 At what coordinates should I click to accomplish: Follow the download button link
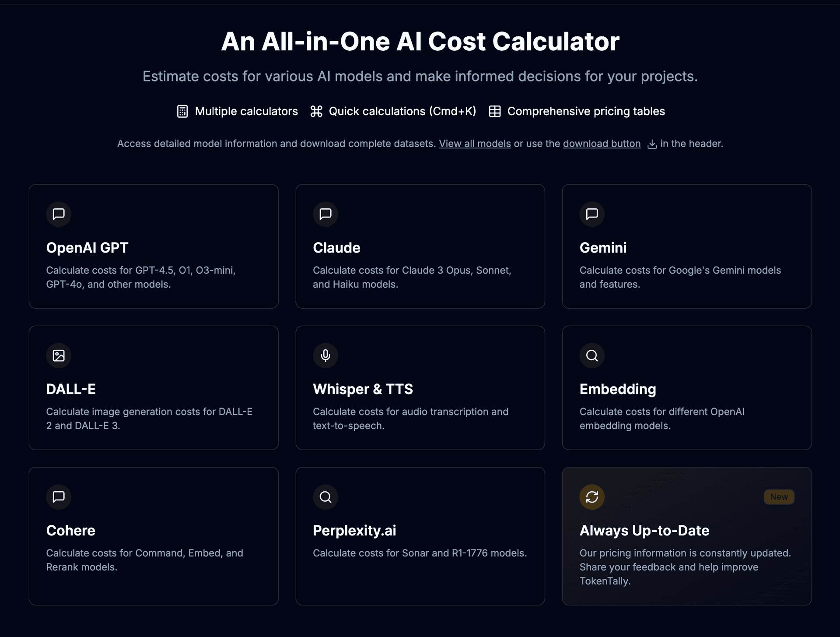[x=602, y=144]
